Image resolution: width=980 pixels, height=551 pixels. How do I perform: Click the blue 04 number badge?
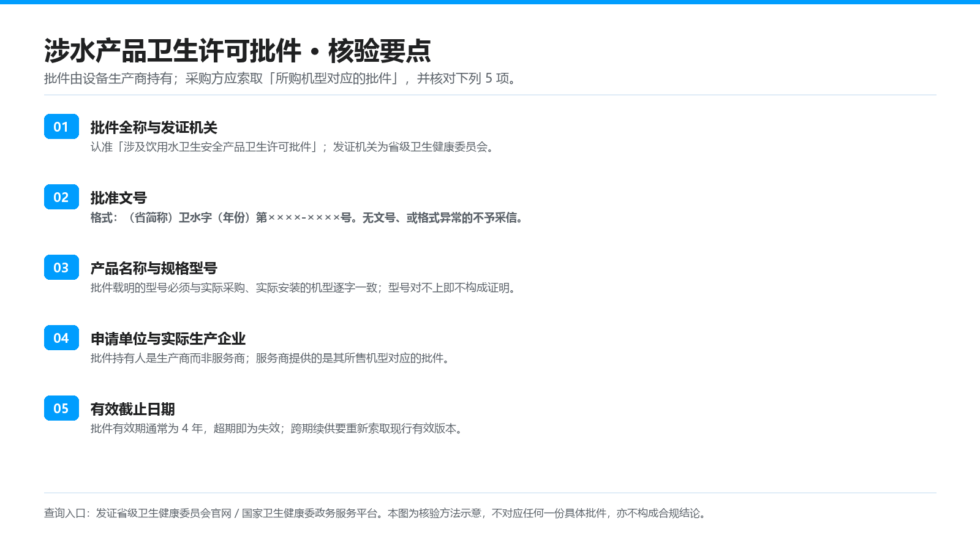pyautogui.click(x=61, y=338)
